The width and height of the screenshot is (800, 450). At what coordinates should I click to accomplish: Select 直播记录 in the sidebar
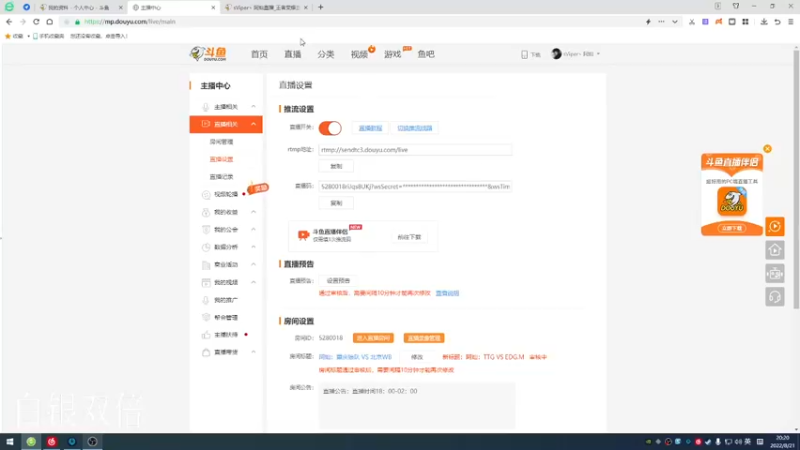point(221,177)
